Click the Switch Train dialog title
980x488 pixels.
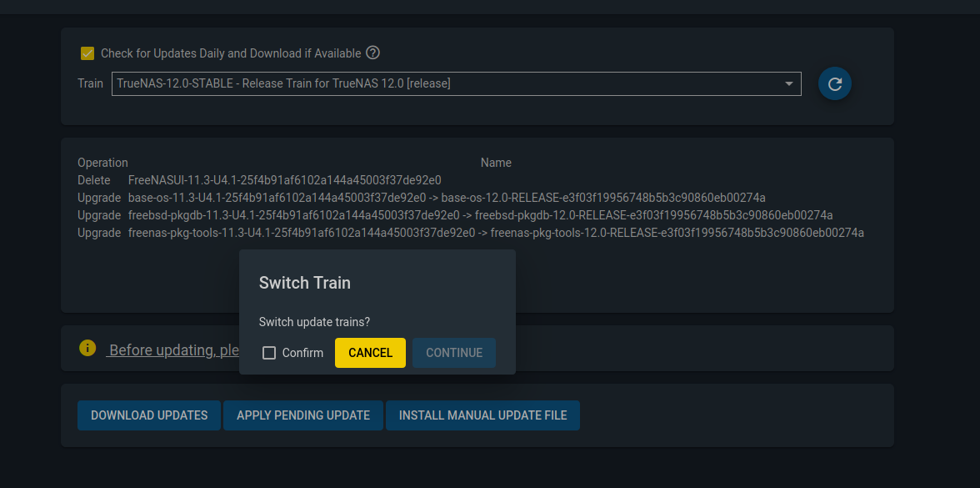[304, 283]
